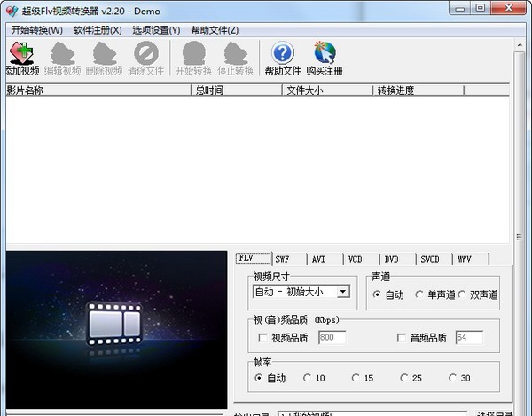Click the 转换进度 column header

(x=419, y=90)
